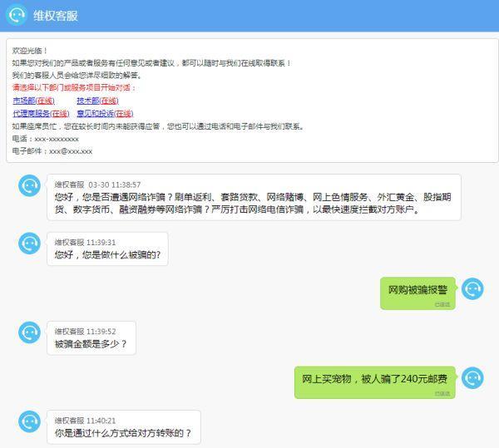
Task: Click the sent status under 网购被骗报警
Action: [442, 304]
